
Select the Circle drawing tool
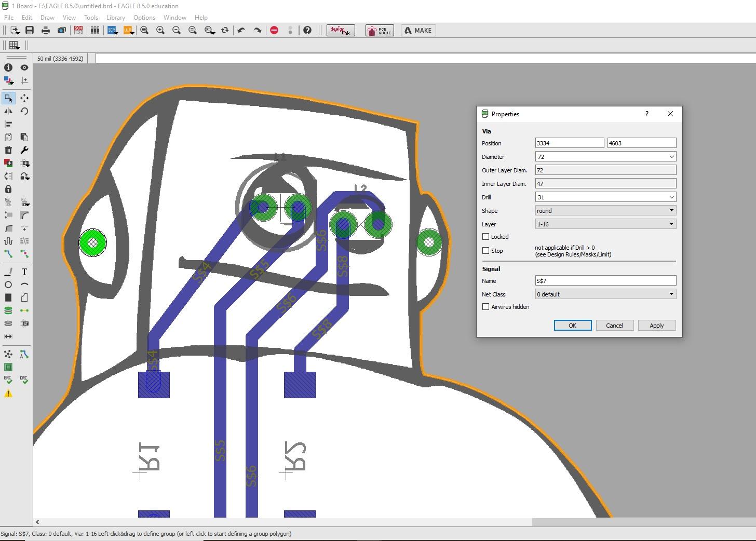tap(8, 285)
